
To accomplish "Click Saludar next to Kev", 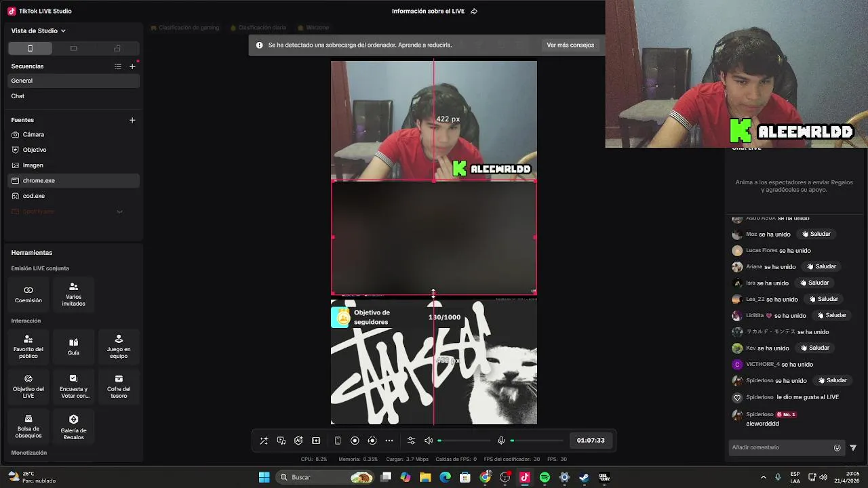I will click(814, 348).
